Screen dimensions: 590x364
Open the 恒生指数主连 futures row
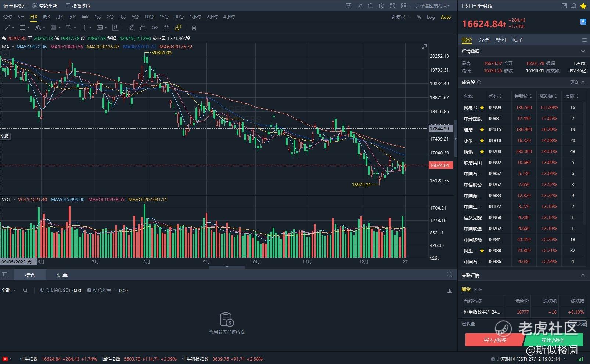click(x=524, y=312)
